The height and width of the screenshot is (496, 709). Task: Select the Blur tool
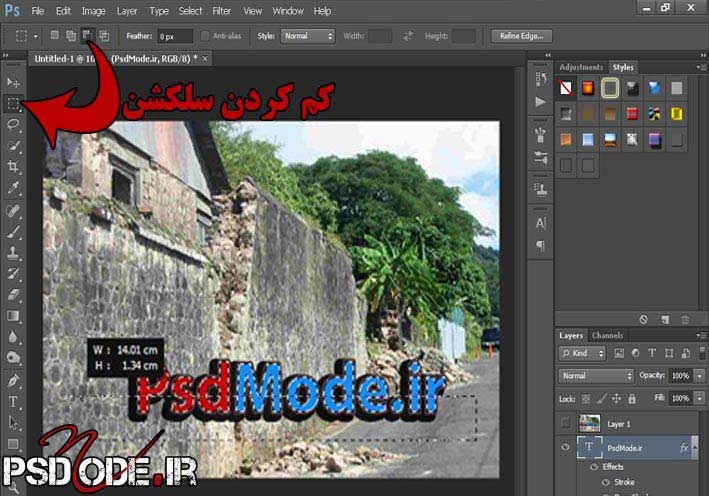pyautogui.click(x=13, y=337)
